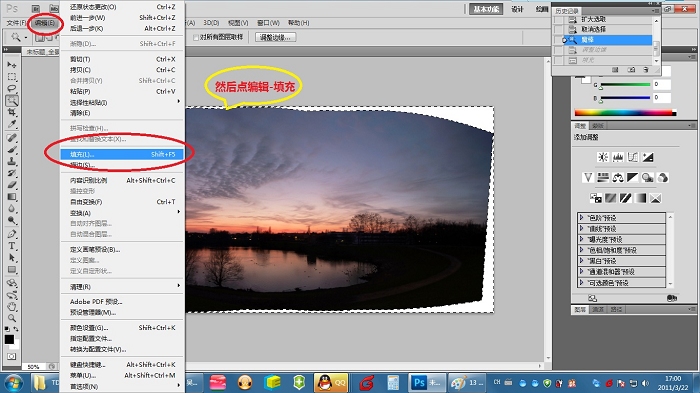This screenshot has width=700, height=393.
Task: Select the Eyedropper tool
Action: click(11, 124)
